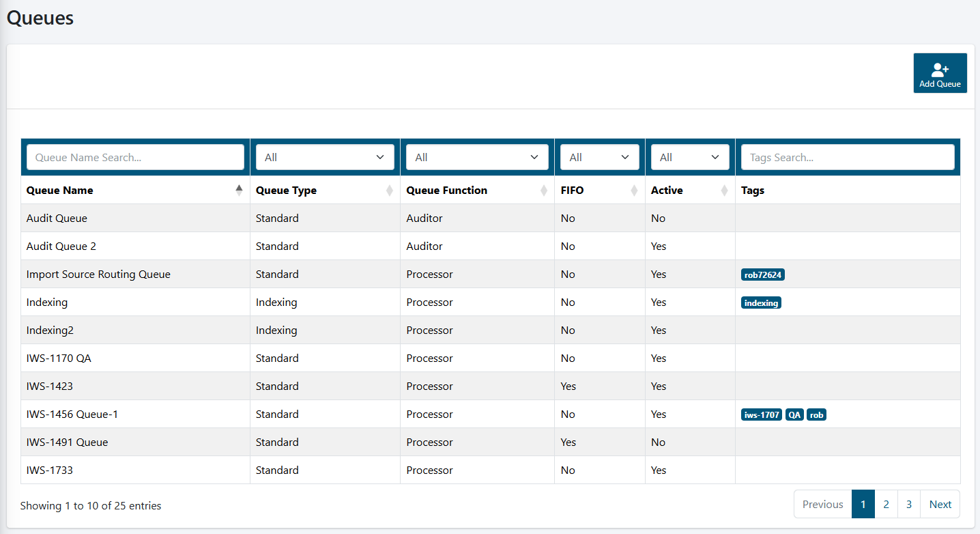Click Yes in IWS-1491 Queue FIFO cell
Screen dimensions: 980x534
click(x=568, y=442)
